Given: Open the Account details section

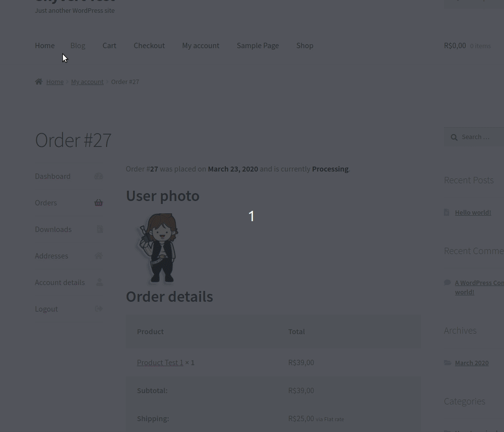Looking at the screenshot, I should click(x=60, y=283).
